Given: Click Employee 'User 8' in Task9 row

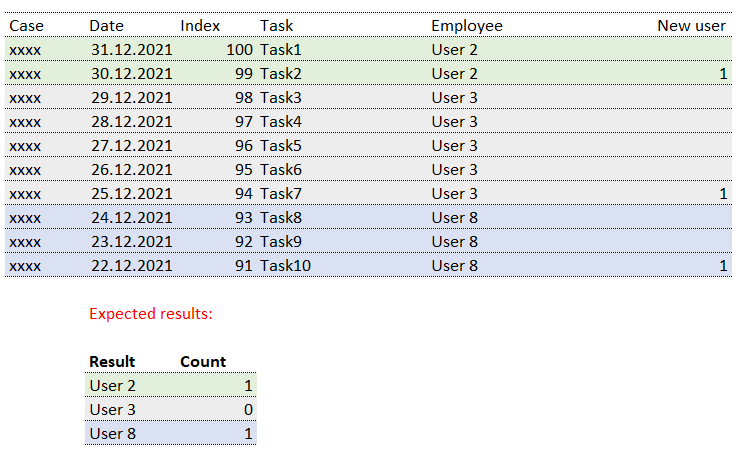Looking at the screenshot, I should 454,241.
